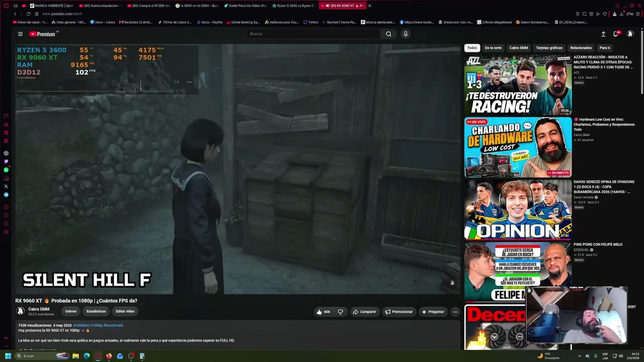Open Telegram in the browser sidebar

click(6, 195)
